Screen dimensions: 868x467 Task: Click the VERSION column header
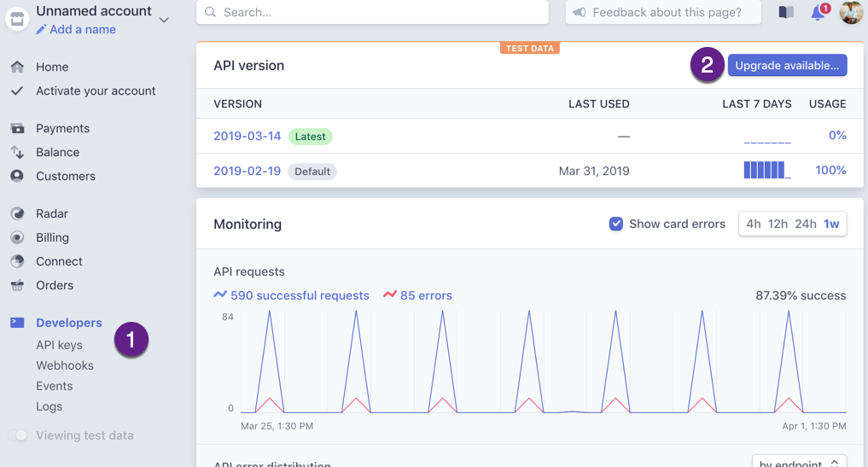(237, 104)
